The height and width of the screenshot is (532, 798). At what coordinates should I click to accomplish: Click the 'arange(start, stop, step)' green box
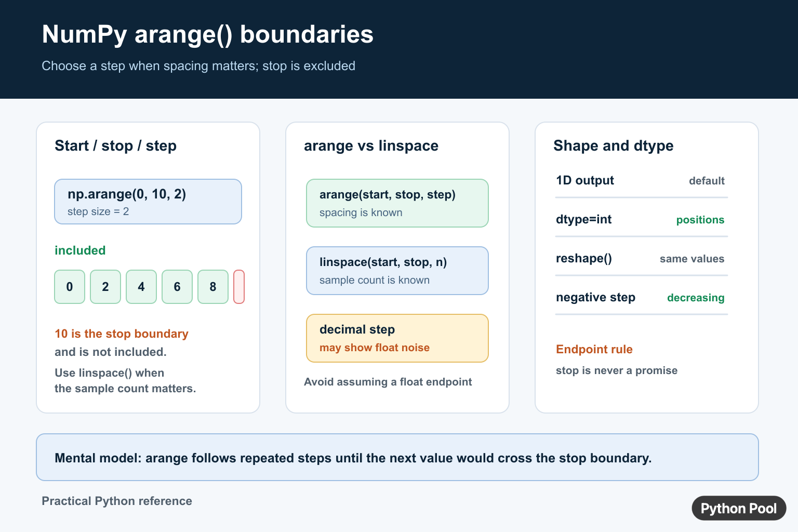[397, 203]
